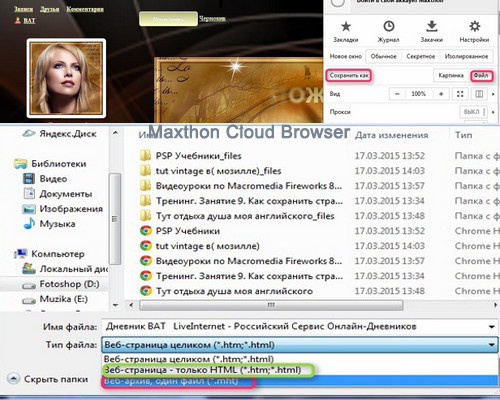Select Тут отдыха душа моя английского Chrome file
The height and width of the screenshot is (400, 500).
(227, 291)
